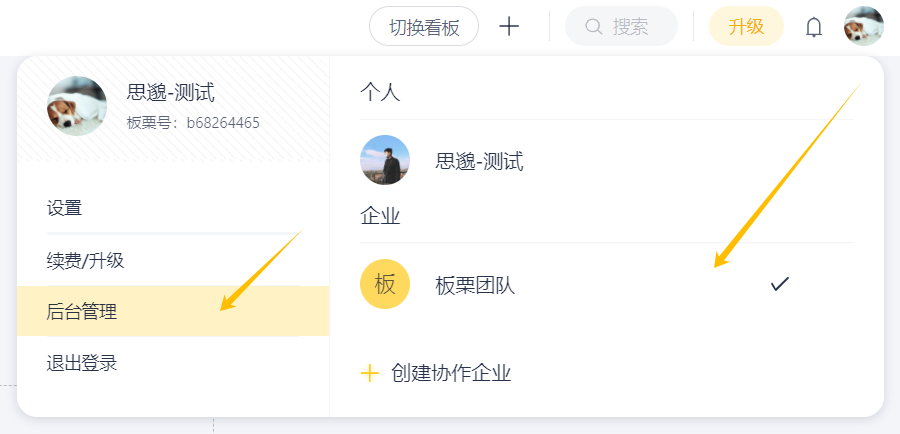900x434 pixels.
Task: Click 创建协作企业 link
Action: tap(451, 373)
